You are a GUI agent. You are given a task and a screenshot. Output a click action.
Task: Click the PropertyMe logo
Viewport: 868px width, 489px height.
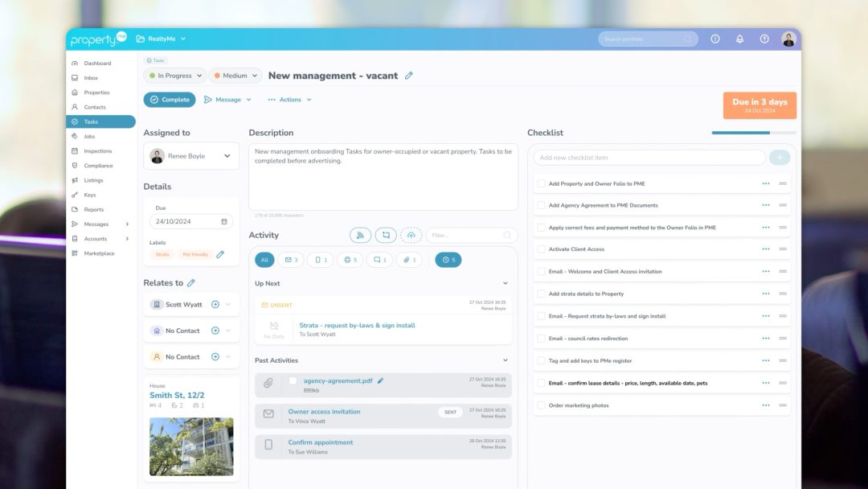(x=99, y=39)
